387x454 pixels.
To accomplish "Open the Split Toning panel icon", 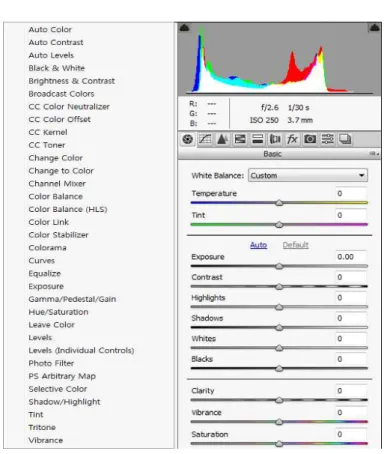I will pyautogui.click(x=257, y=139).
